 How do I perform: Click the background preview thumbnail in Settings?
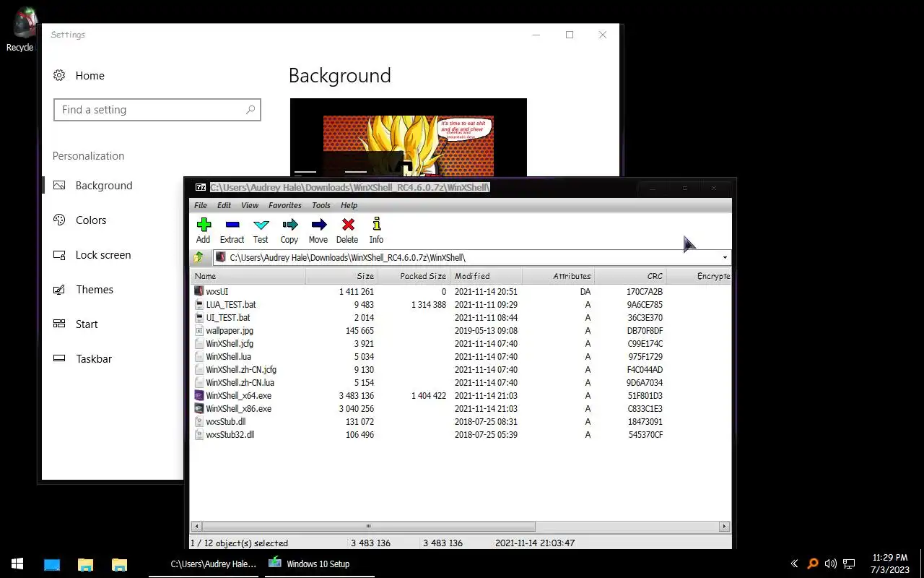(x=409, y=138)
